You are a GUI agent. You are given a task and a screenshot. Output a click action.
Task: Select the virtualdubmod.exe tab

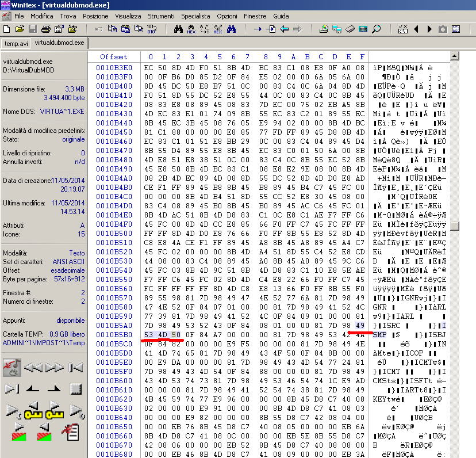[x=60, y=43]
